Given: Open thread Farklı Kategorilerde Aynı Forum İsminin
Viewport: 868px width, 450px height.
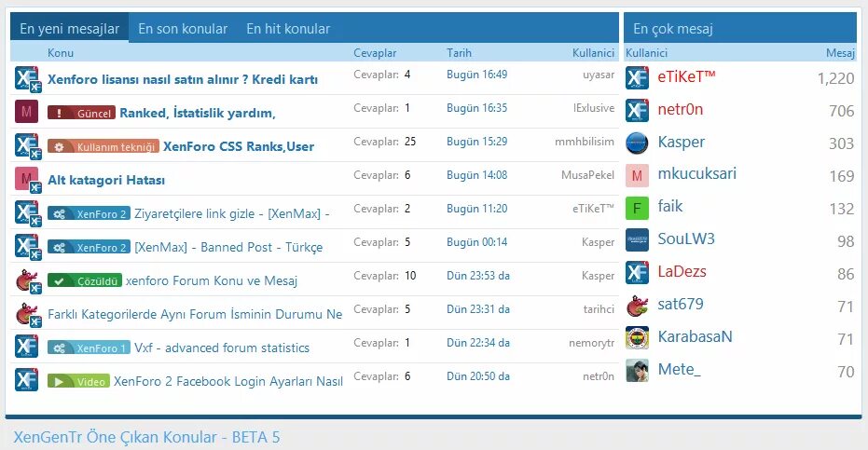Looking at the screenshot, I should pos(195,314).
